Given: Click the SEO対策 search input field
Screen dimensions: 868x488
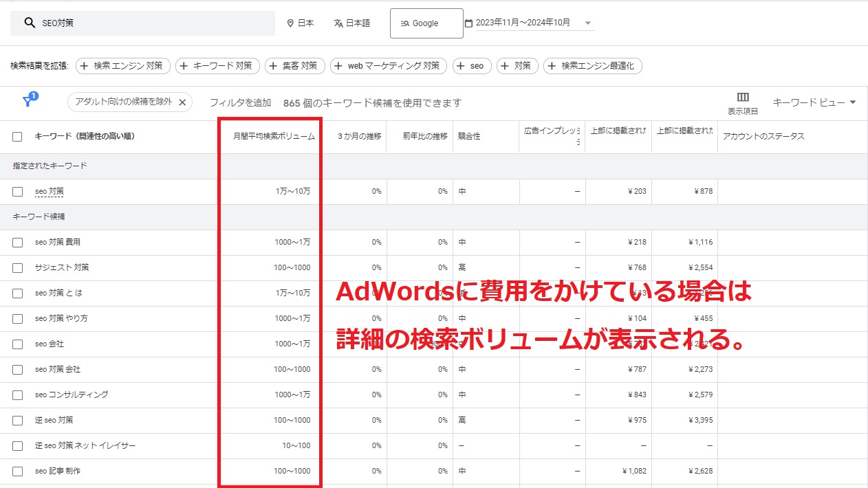Looking at the screenshot, I should coord(142,23).
